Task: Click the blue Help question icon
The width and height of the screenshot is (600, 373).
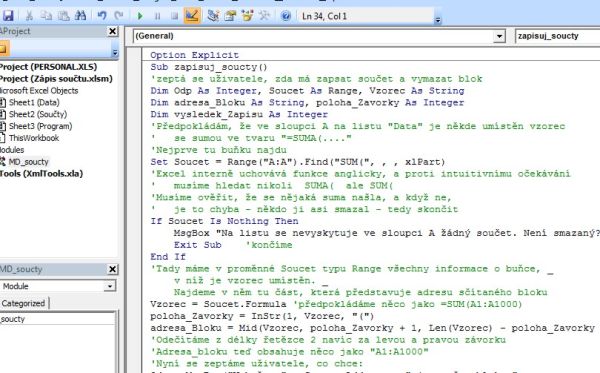Action: click(x=286, y=16)
